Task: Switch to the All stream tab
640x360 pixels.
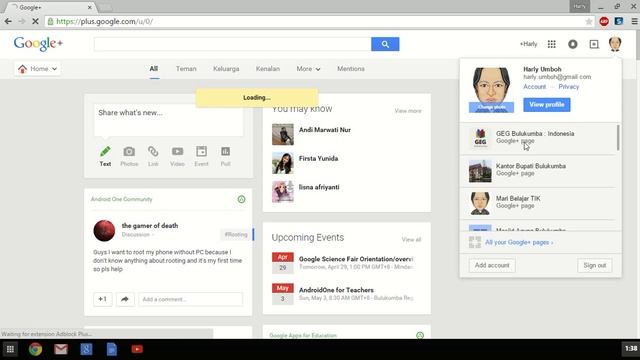Action: pos(153,69)
